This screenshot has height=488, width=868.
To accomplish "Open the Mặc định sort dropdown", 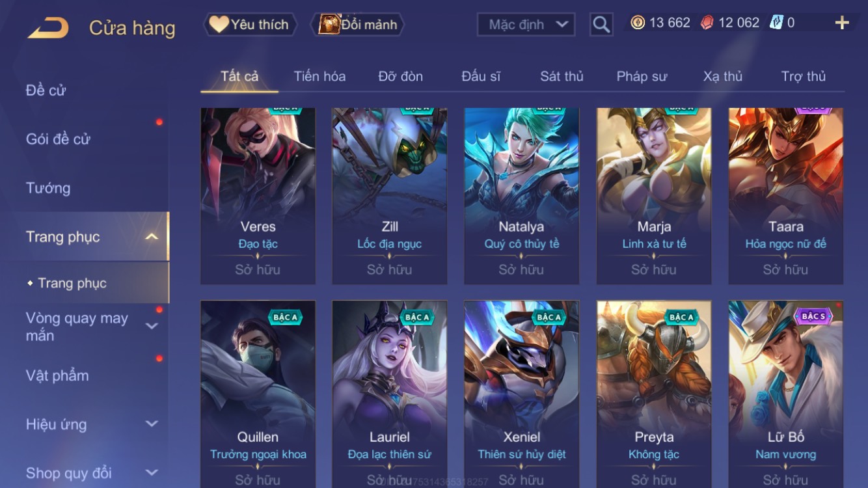I will 526,25.
